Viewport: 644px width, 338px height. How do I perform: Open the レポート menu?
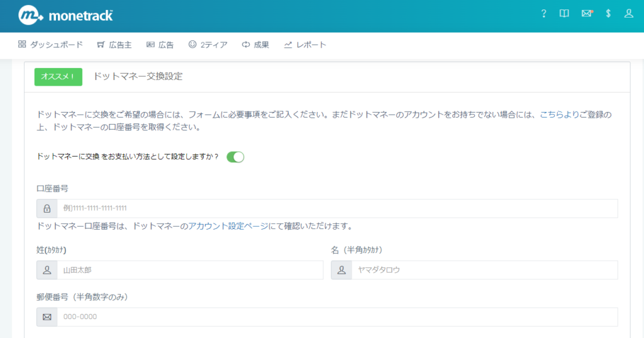(305, 45)
